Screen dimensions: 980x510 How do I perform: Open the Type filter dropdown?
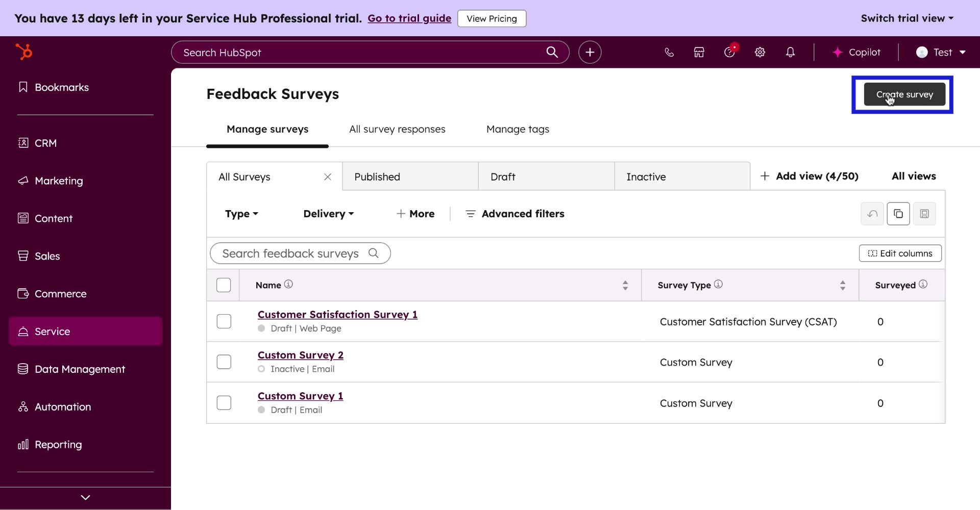[241, 214]
